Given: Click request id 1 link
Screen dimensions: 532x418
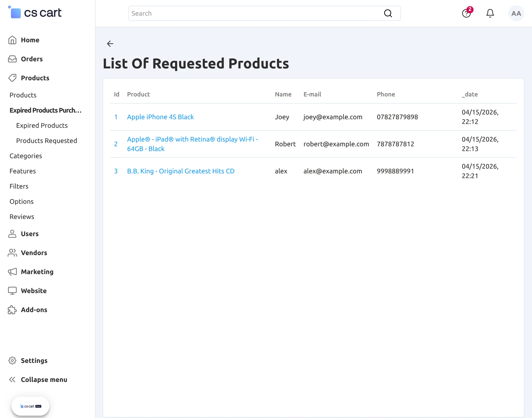Looking at the screenshot, I should point(116,117).
